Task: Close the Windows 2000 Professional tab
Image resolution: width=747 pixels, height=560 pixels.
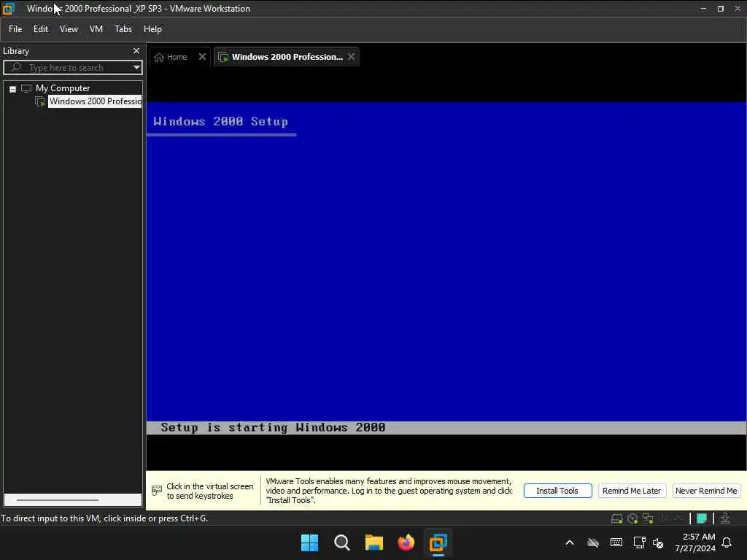Action: pos(351,57)
